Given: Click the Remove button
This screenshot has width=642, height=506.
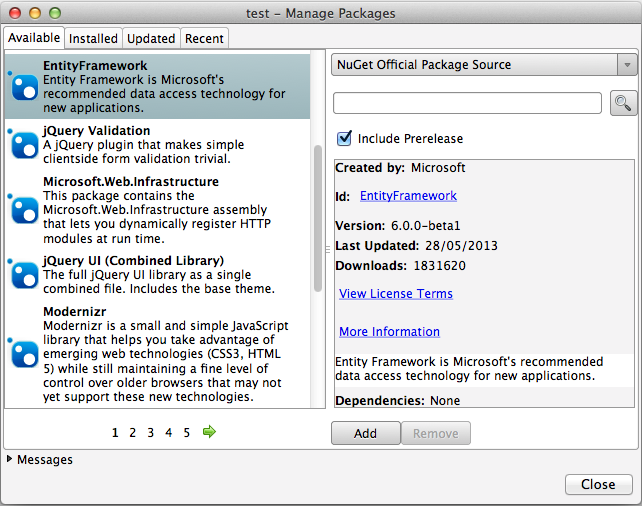Looking at the screenshot, I should click(x=436, y=433).
